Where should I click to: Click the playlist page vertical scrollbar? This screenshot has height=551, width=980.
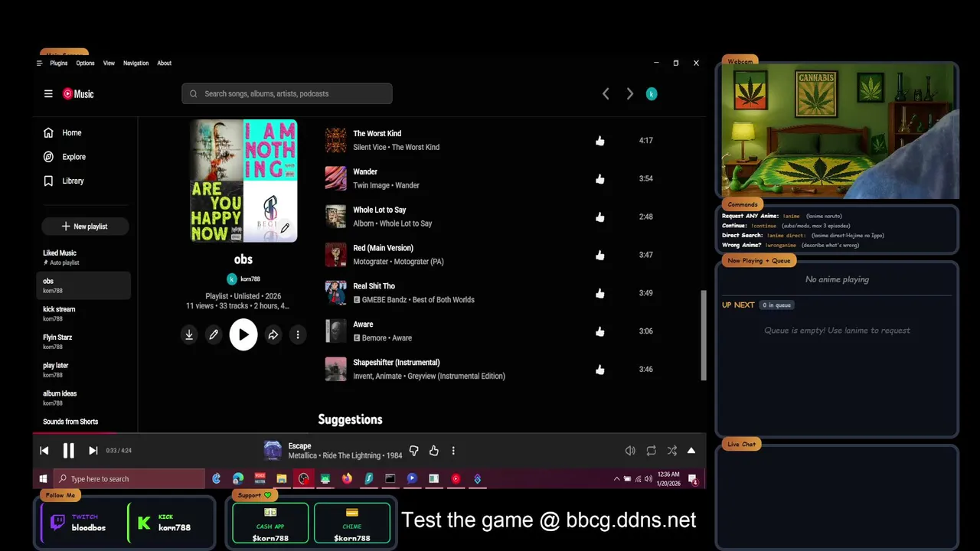pos(704,335)
